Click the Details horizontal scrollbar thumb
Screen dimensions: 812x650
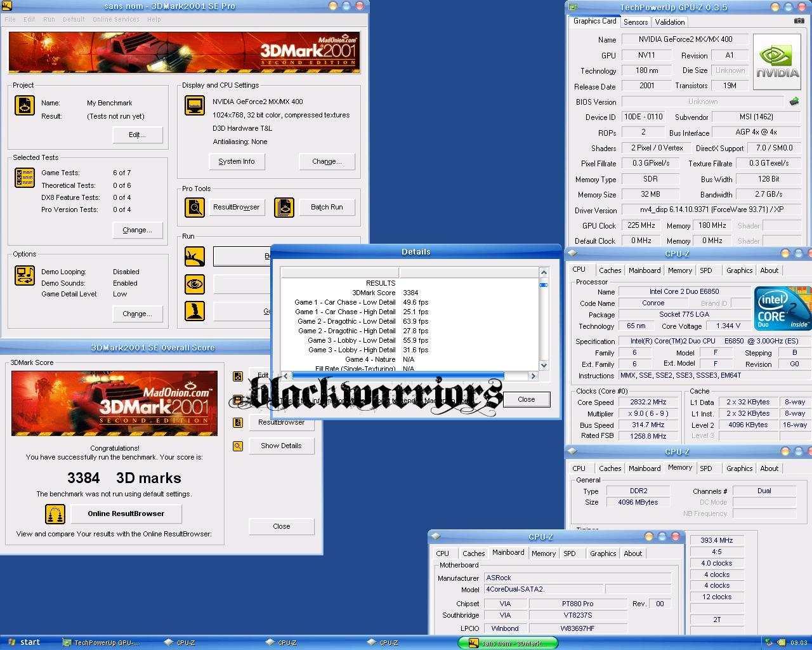pyautogui.click(x=397, y=376)
